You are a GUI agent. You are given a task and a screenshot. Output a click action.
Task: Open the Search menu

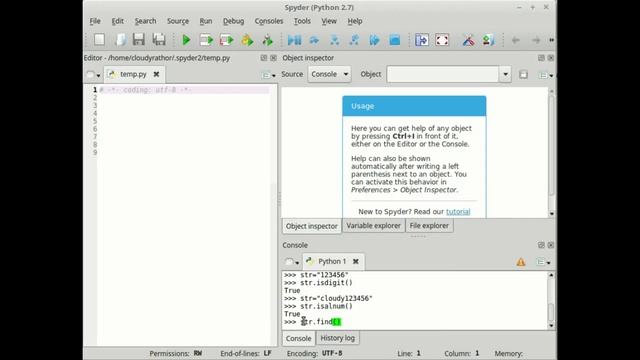[145, 21]
